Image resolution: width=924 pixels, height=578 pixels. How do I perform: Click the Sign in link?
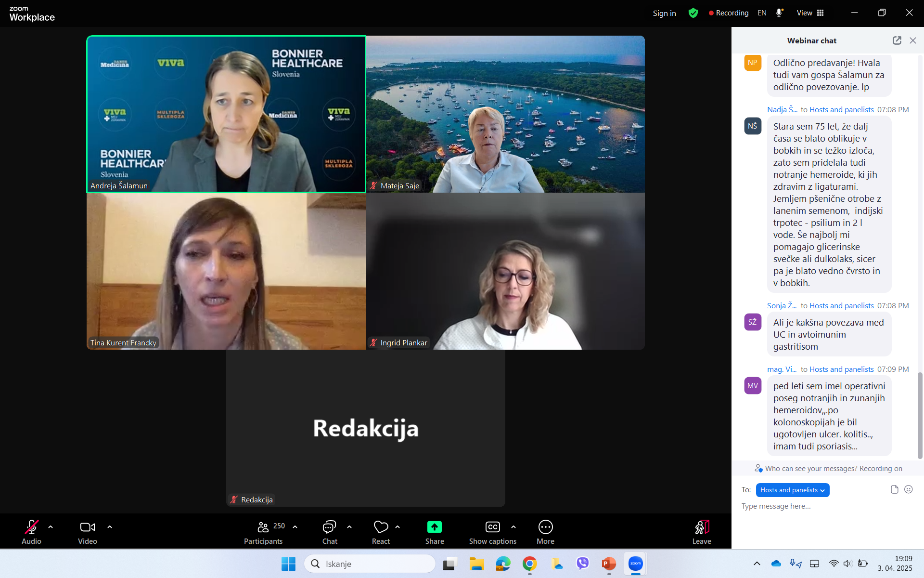click(664, 13)
